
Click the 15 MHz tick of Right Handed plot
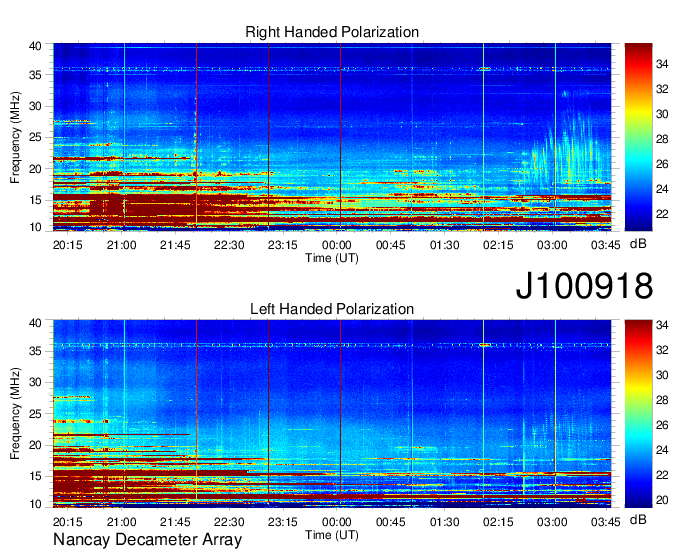coord(35,200)
